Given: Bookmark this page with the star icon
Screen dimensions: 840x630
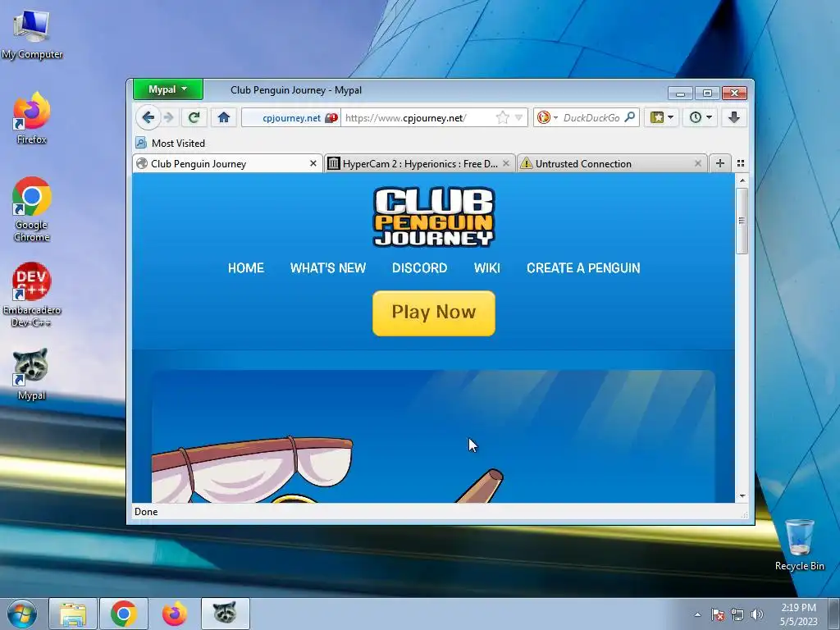Looking at the screenshot, I should coord(503,117).
